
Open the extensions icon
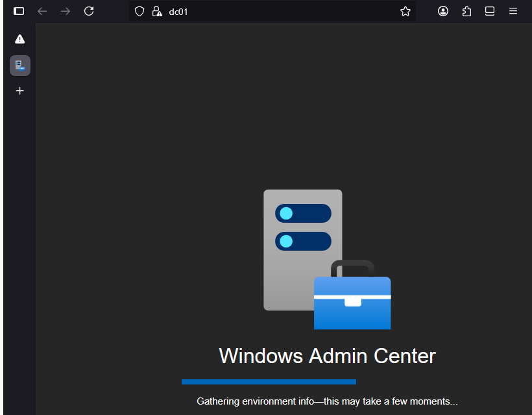(x=466, y=11)
